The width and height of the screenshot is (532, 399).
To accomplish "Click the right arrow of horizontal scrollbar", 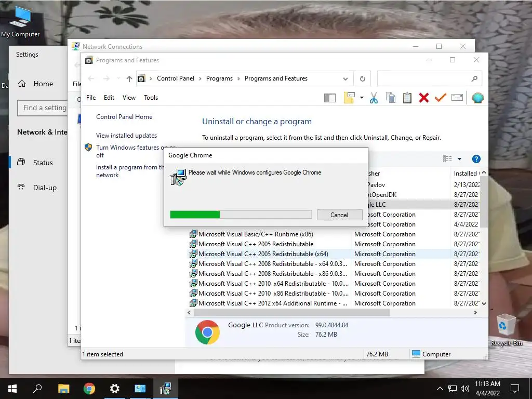I will coord(475,312).
